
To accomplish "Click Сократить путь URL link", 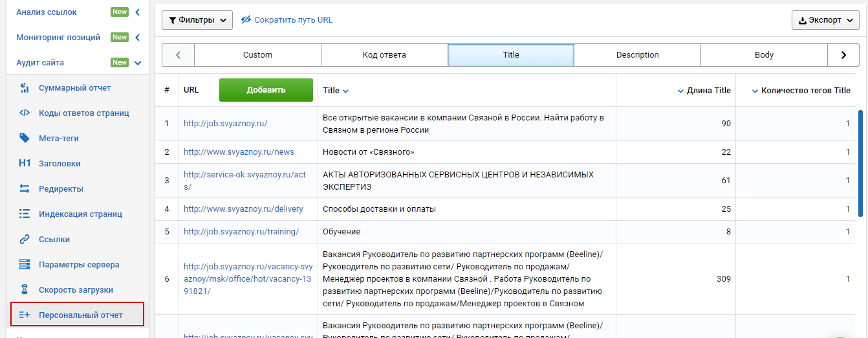I will tap(294, 20).
